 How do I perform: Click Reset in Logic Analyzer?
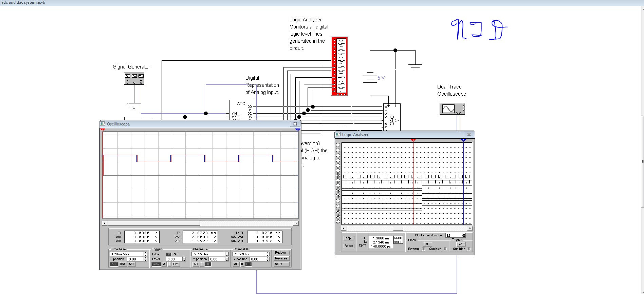349,246
